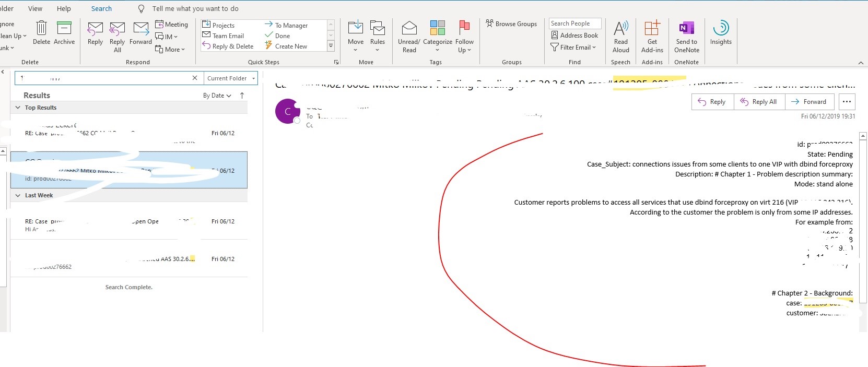The image size is (868, 367).
Task: Open Current Folder scope dropdown
Action: tap(231, 78)
